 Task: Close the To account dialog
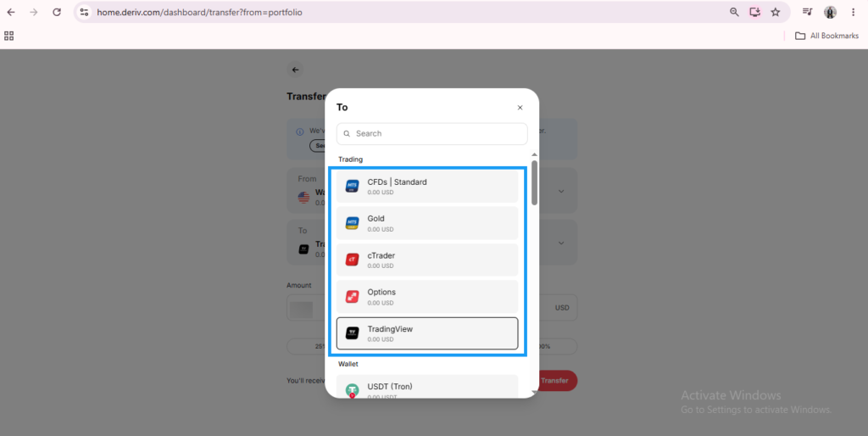(x=520, y=108)
